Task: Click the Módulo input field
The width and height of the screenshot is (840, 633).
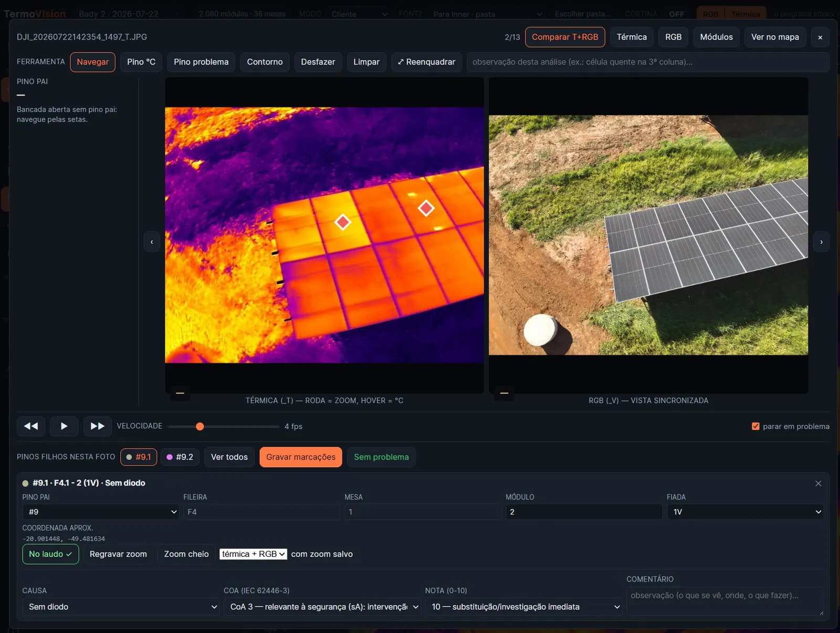Action: 584,512
